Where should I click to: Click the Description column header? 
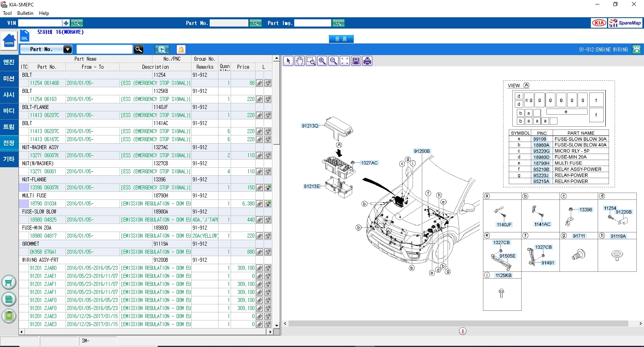[x=155, y=67]
